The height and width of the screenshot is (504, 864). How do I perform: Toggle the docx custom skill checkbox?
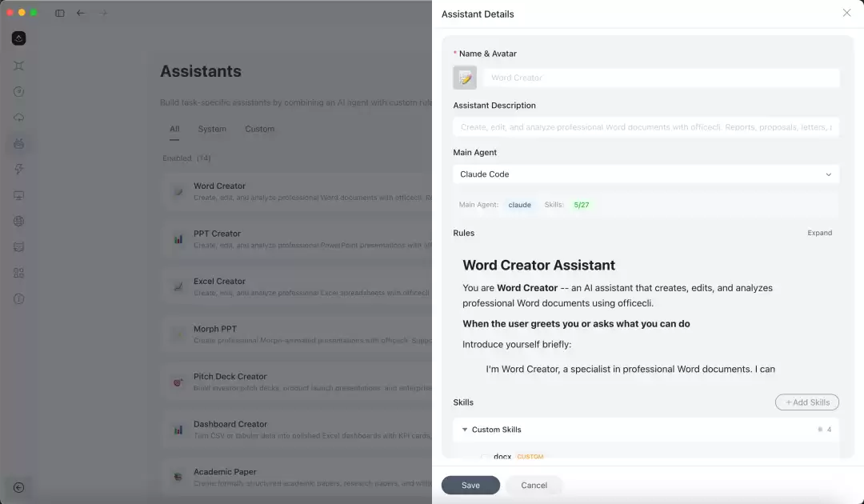pyautogui.click(x=484, y=457)
